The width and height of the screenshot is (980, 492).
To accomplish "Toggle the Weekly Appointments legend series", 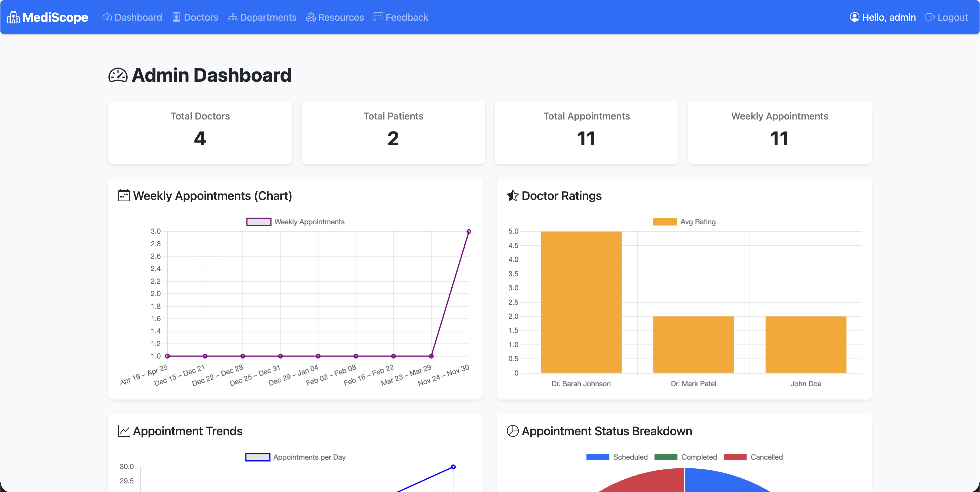I will pos(259,222).
